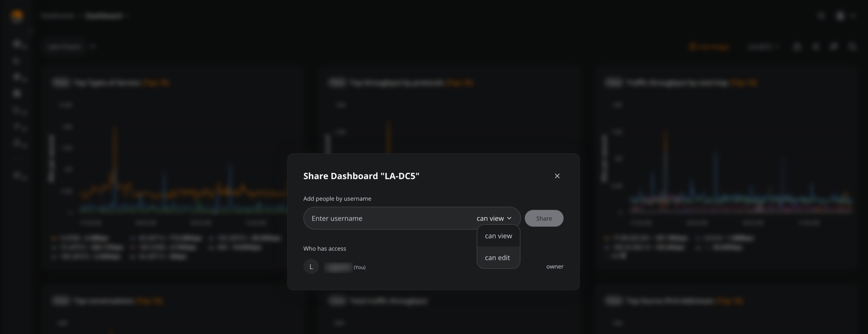The image size is (868, 334).
Task: Click the Share button
Action: 544,218
